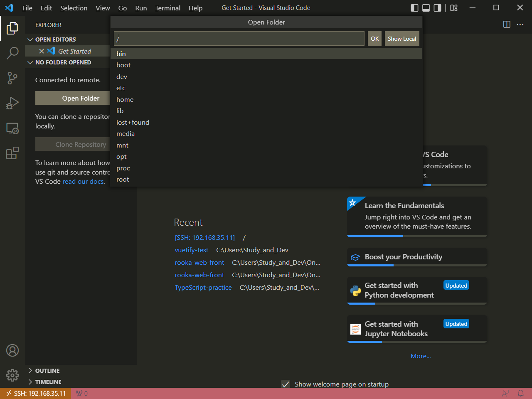The image size is (532, 399).
Task: Select the root folder in list
Action: tap(266, 180)
